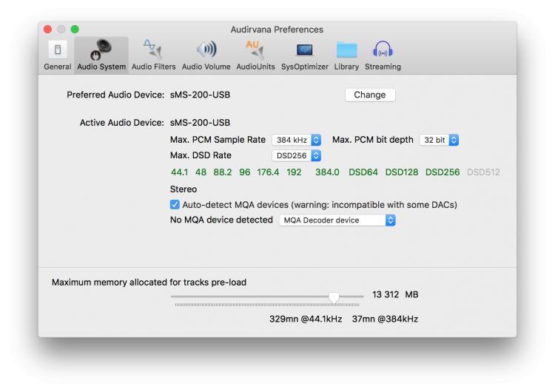The image size is (555, 392).
Task: Click the Active Audio Device sMS-200-USB name
Action: pos(200,123)
